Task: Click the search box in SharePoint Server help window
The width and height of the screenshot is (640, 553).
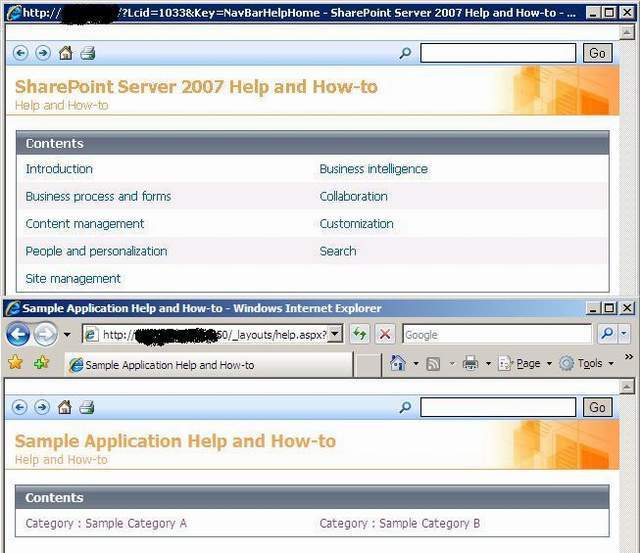Action: [x=498, y=53]
